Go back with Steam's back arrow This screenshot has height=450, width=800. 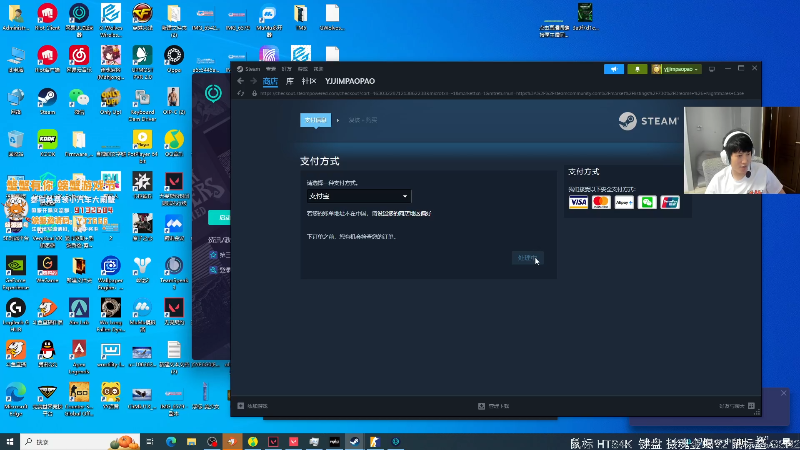point(241,81)
